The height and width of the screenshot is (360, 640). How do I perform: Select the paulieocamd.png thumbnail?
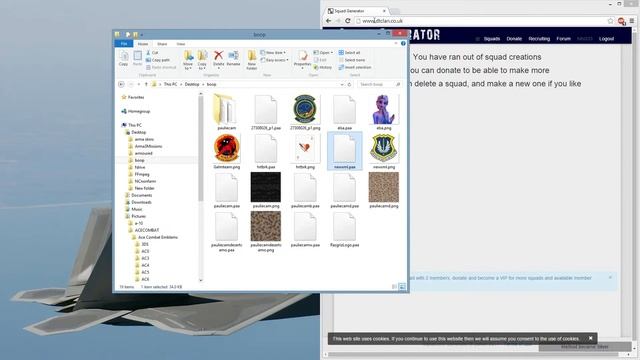384,187
